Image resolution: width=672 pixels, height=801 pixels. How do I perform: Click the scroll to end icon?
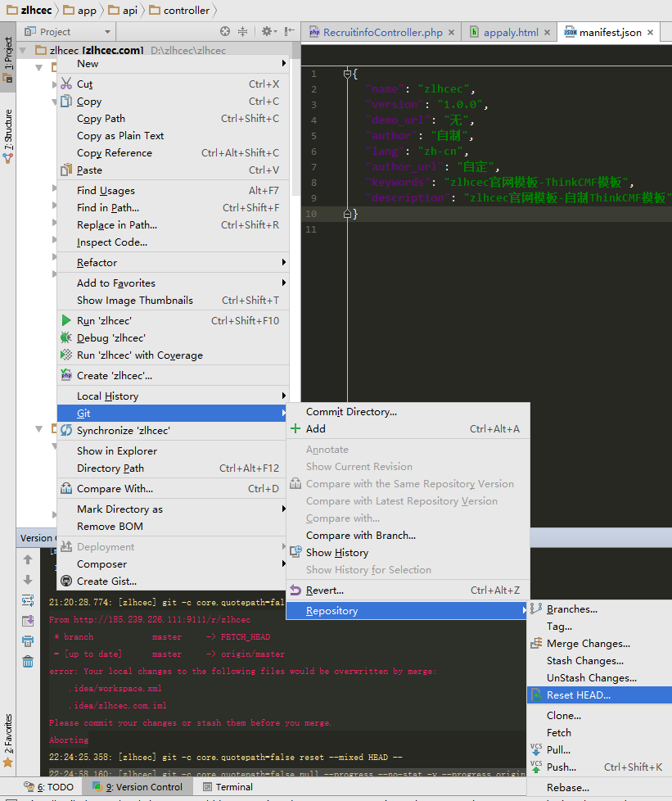tap(28, 621)
